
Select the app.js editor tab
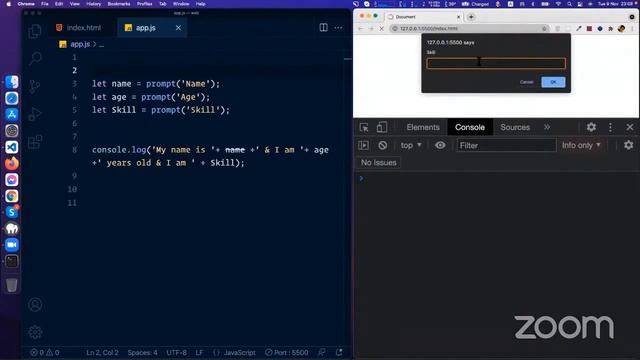click(x=146, y=28)
